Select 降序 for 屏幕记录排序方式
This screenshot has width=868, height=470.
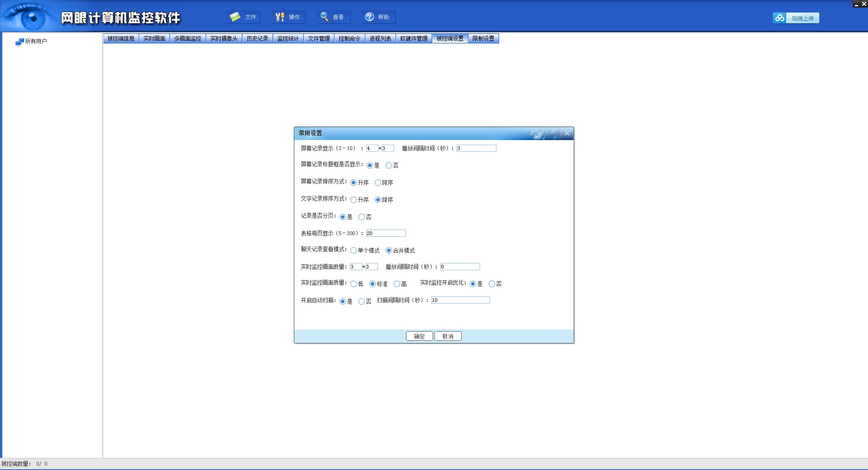pos(378,183)
